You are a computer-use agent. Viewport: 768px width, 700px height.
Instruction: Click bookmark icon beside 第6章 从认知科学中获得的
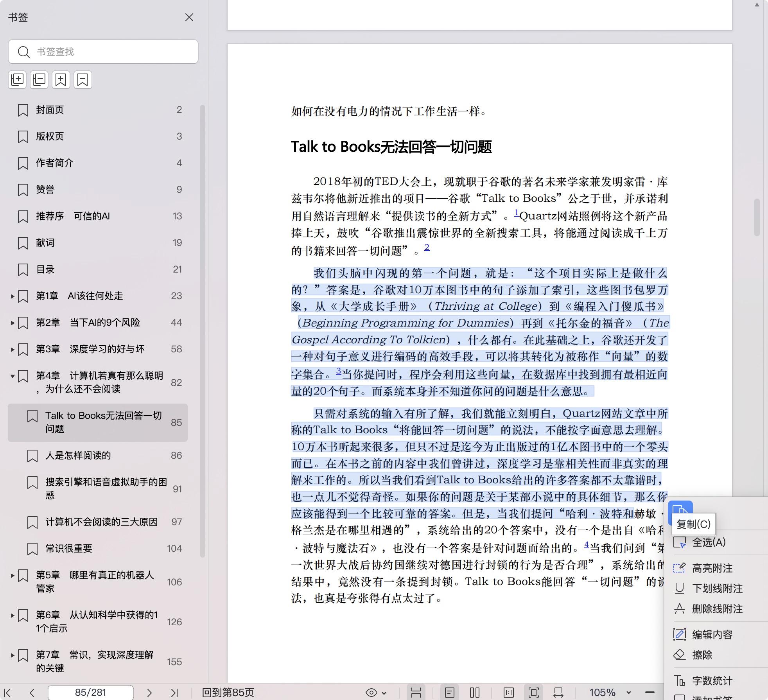click(x=23, y=616)
